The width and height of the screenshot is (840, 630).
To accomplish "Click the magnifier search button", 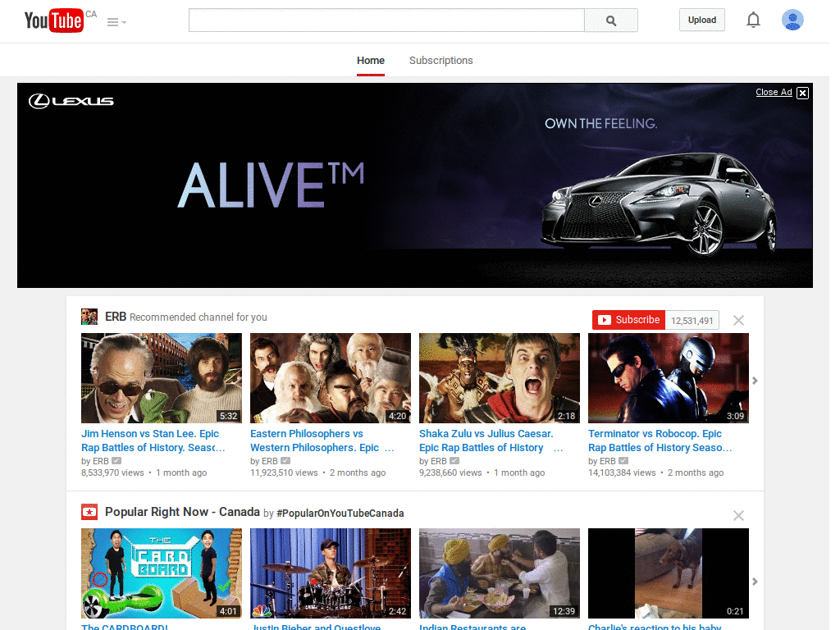I will tap(610, 21).
